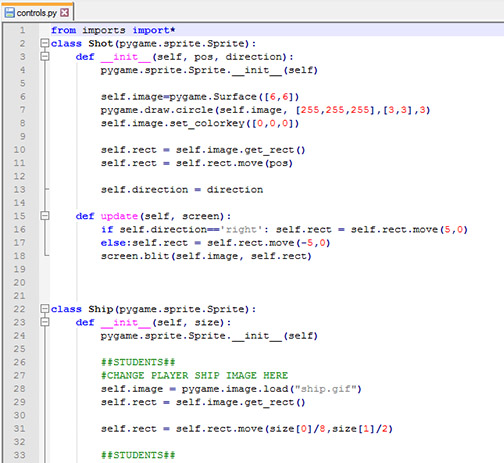Collapse the class Ship fold marker
The width and height of the screenshot is (504, 463).
click(x=44, y=309)
